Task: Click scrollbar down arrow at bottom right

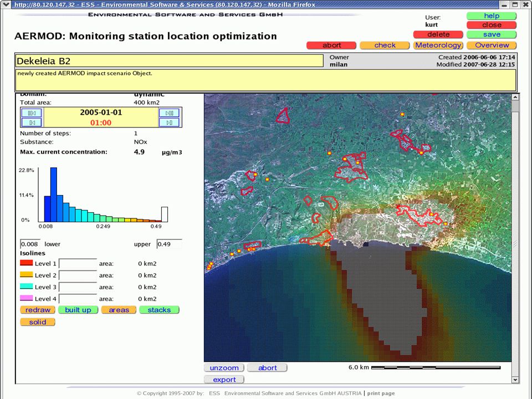Action: 515,380
